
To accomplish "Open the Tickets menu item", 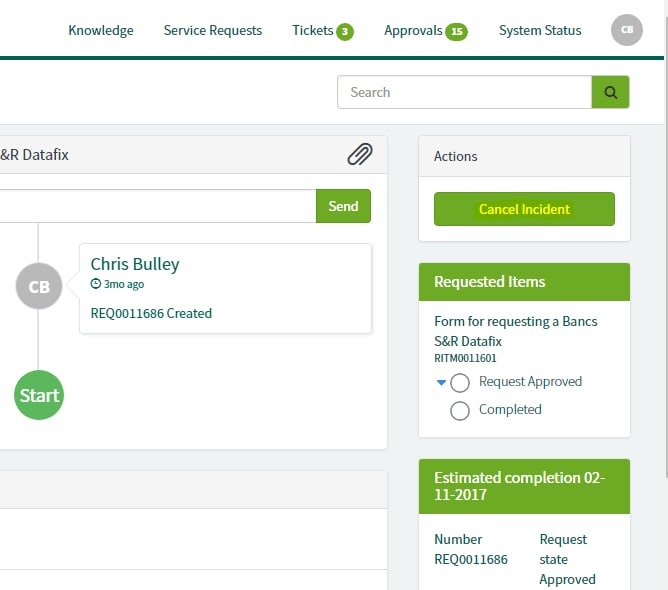I will click(x=312, y=30).
